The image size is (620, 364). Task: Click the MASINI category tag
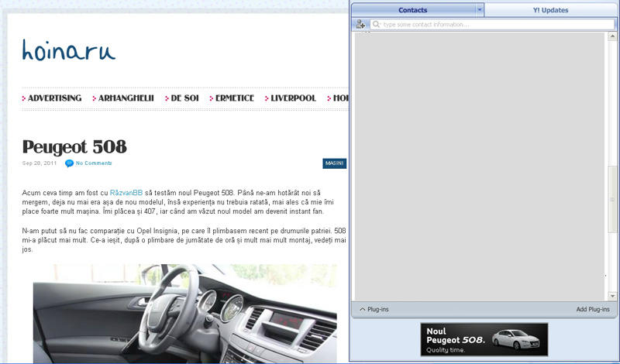tap(334, 163)
